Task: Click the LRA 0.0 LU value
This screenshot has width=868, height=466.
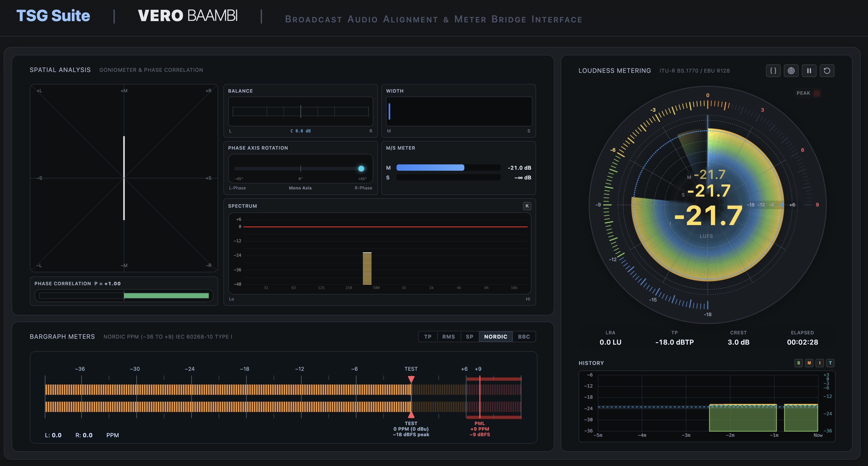Action: pos(610,342)
